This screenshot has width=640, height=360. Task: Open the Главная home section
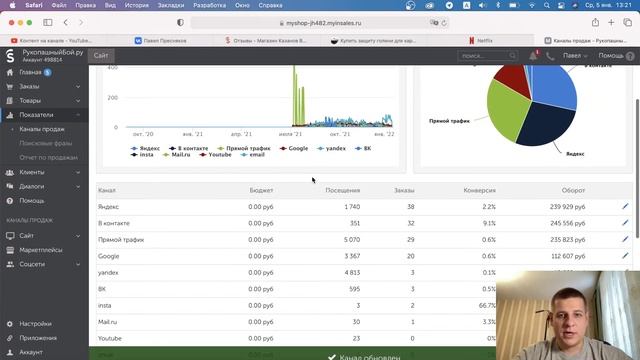coord(31,72)
